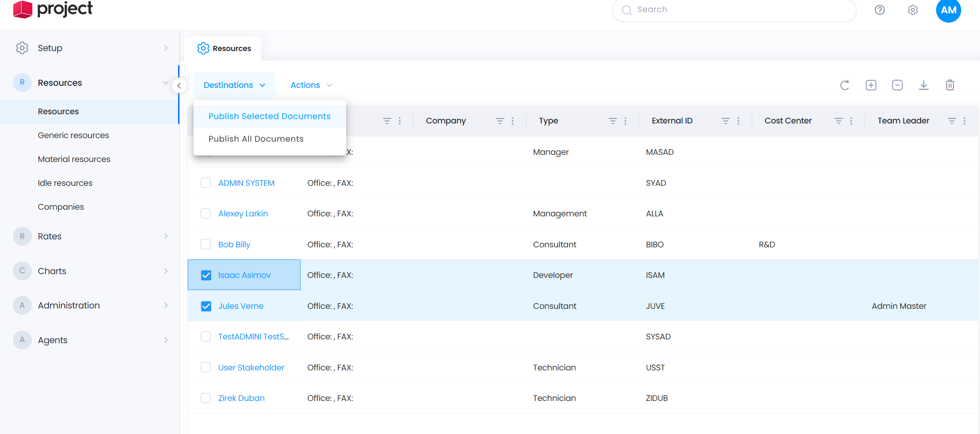Image resolution: width=980 pixels, height=434 pixels.
Task: Open the Zirek Duban resource link
Action: tap(241, 398)
